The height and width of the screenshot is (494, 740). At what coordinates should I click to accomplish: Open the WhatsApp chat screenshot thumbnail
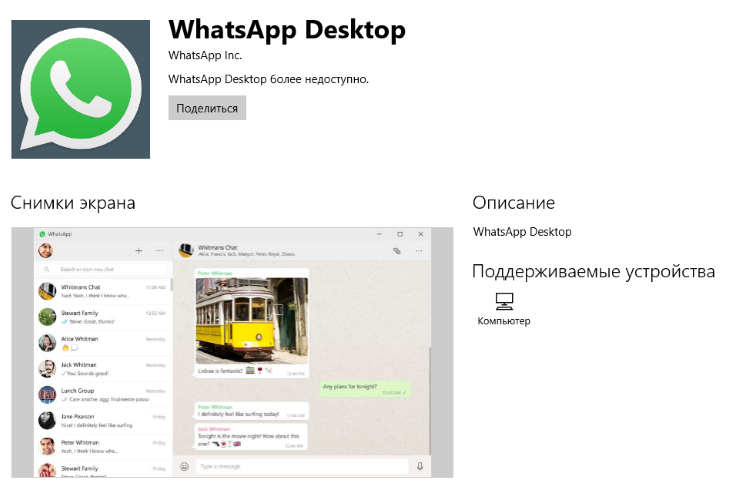pos(232,352)
